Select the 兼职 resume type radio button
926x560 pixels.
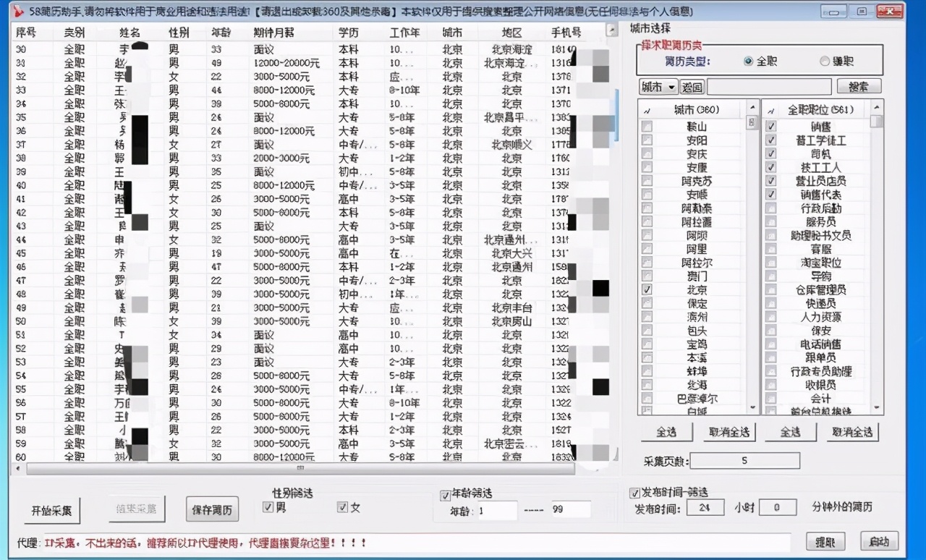pyautogui.click(x=825, y=61)
